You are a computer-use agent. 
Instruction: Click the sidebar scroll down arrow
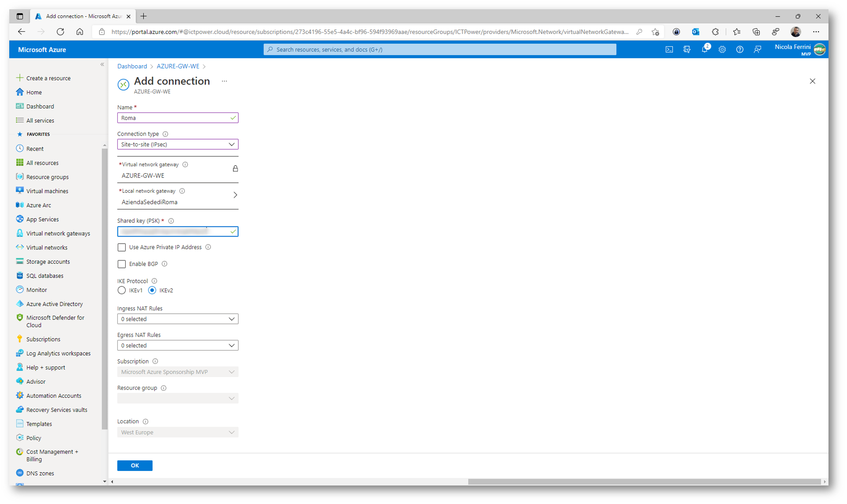104,482
